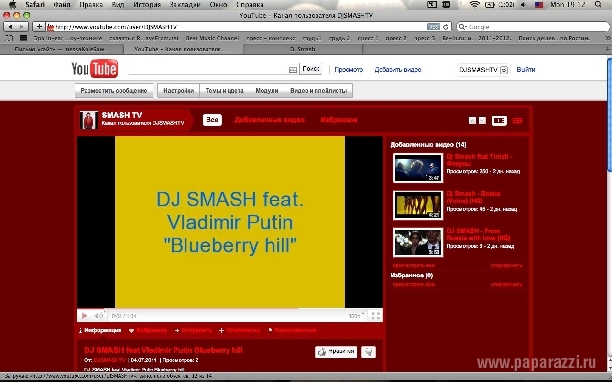Open the Справка menu
Screen dimensions: 612x382
(250, 5)
